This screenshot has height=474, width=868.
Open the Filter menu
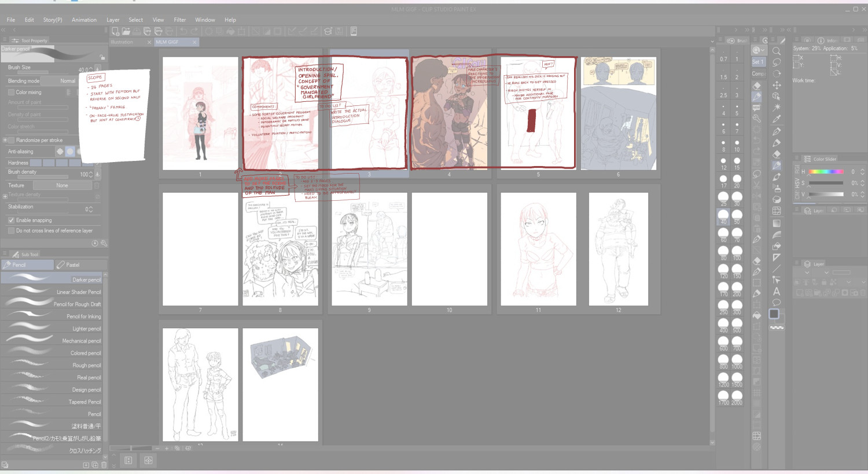pyautogui.click(x=180, y=20)
